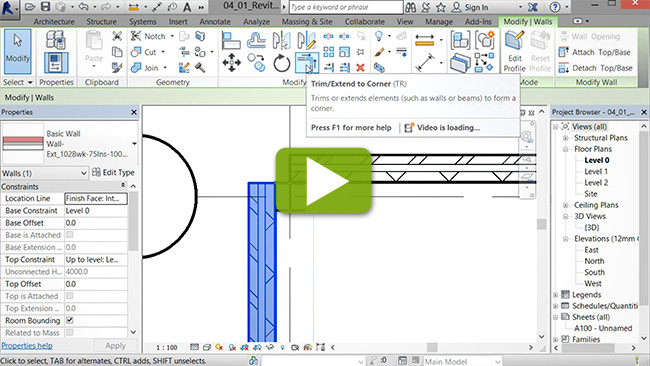Click the Edit Type button
This screenshot has height=366, width=650.
(113, 172)
